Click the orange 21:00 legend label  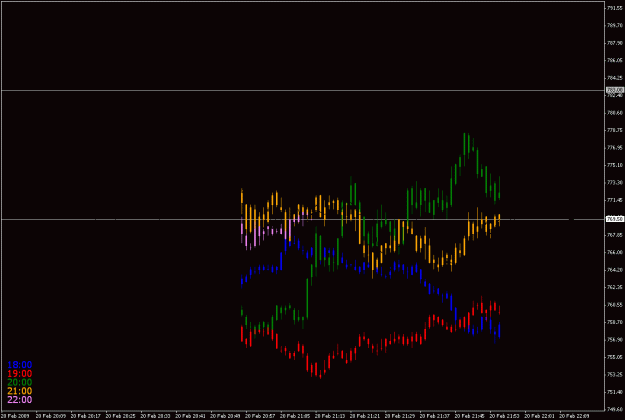20,391
